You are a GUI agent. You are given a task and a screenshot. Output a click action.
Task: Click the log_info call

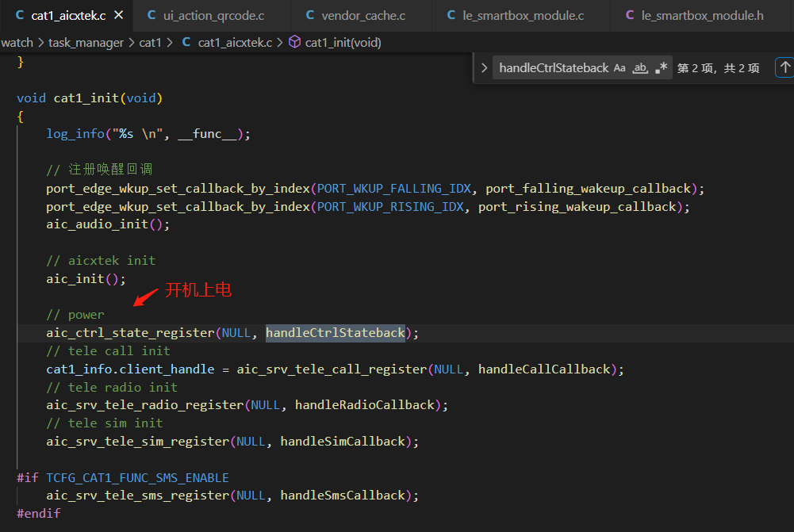pyautogui.click(x=75, y=134)
